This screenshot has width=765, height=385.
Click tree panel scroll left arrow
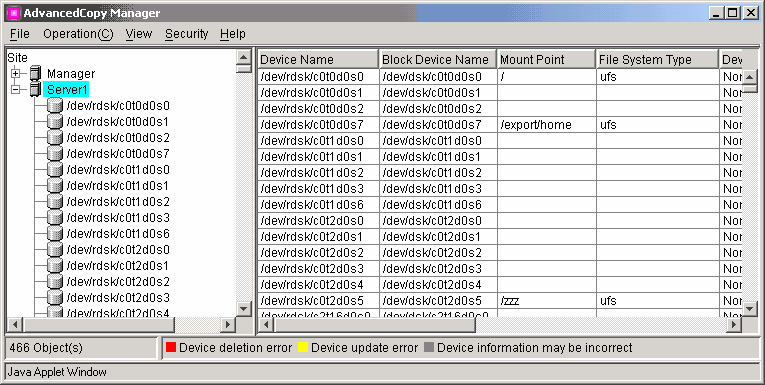[15, 324]
